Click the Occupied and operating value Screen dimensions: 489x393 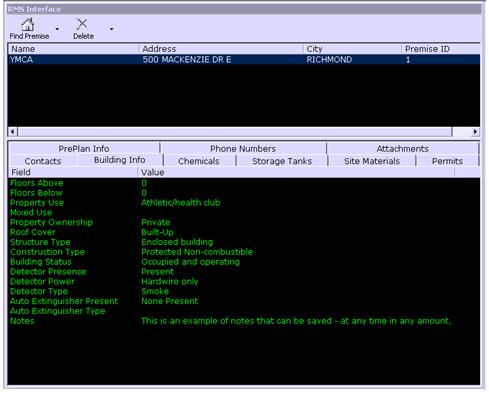pos(190,262)
